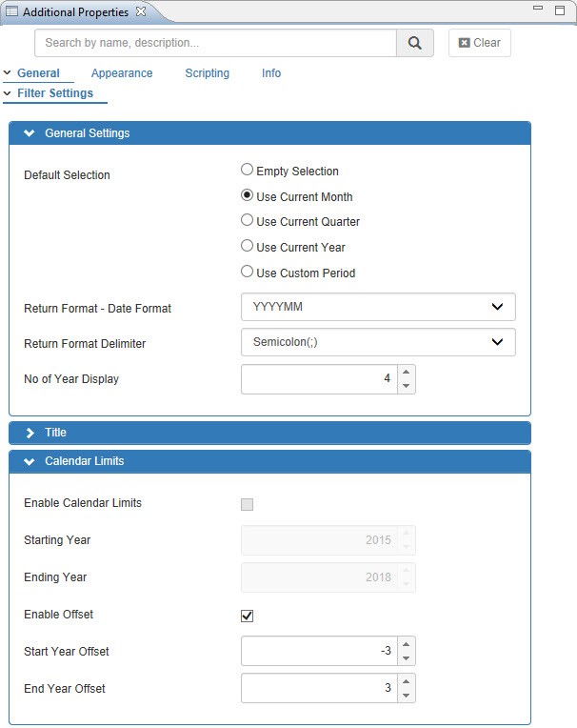This screenshot has height=728, width=577.
Task: Click the search magnifier icon
Action: point(414,43)
